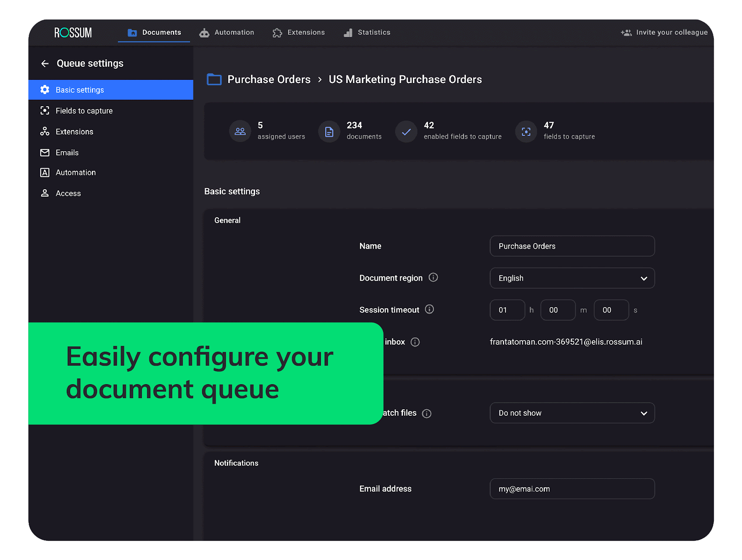Viewport: 742px width, 560px height.
Task: Open Extensions in the sidebar
Action: pos(111,131)
